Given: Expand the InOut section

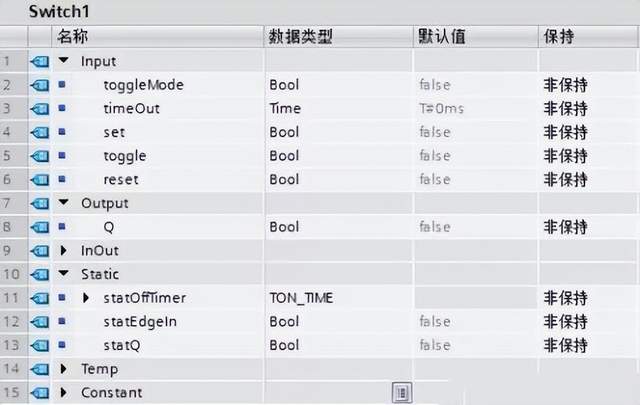Looking at the screenshot, I should pyautogui.click(x=65, y=251).
